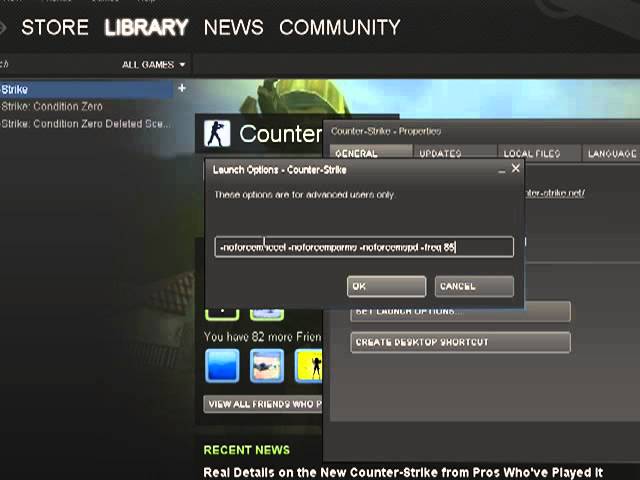The height and width of the screenshot is (480, 640).
Task: Click CREATE DESKTOP SHORTCUT
Action: [x=460, y=342]
